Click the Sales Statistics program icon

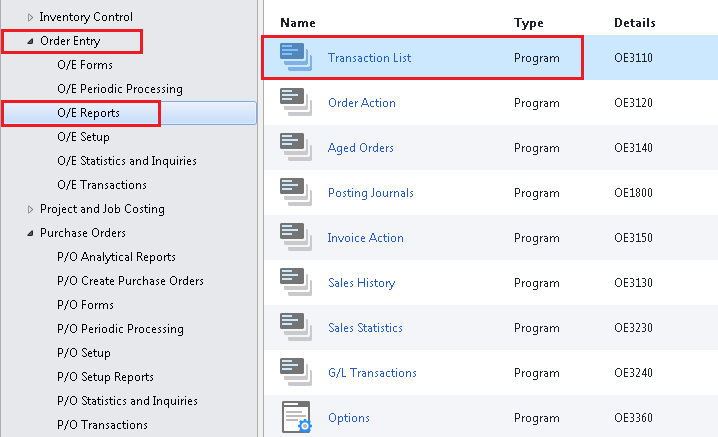[295, 327]
